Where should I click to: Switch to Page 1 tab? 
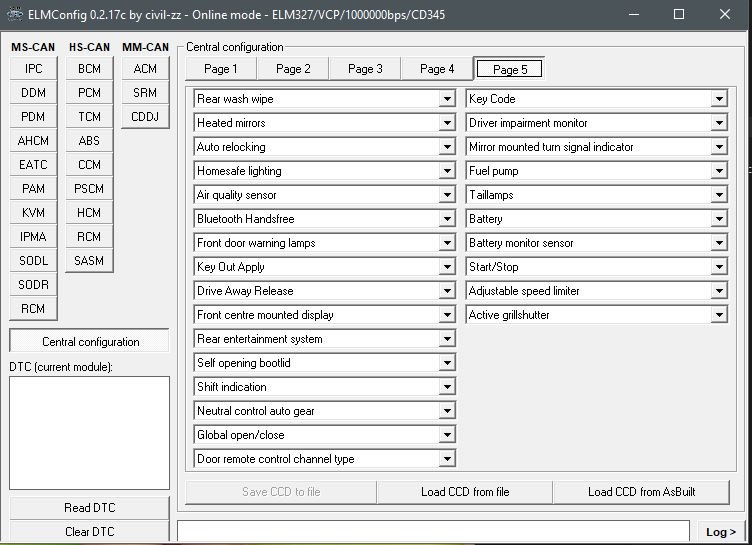(221, 69)
